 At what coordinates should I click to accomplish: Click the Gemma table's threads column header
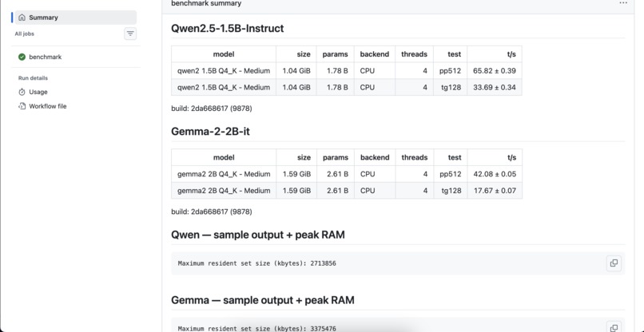coord(414,157)
